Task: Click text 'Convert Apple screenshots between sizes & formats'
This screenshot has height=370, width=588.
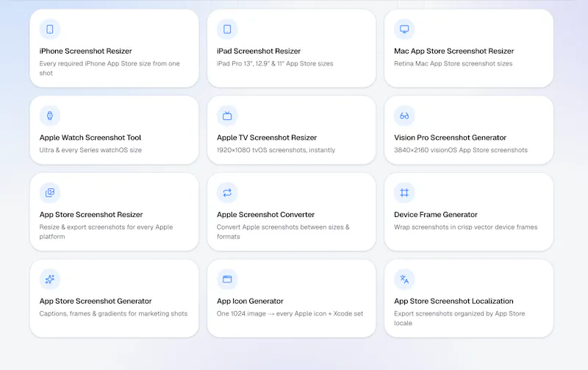Action: 283,232
